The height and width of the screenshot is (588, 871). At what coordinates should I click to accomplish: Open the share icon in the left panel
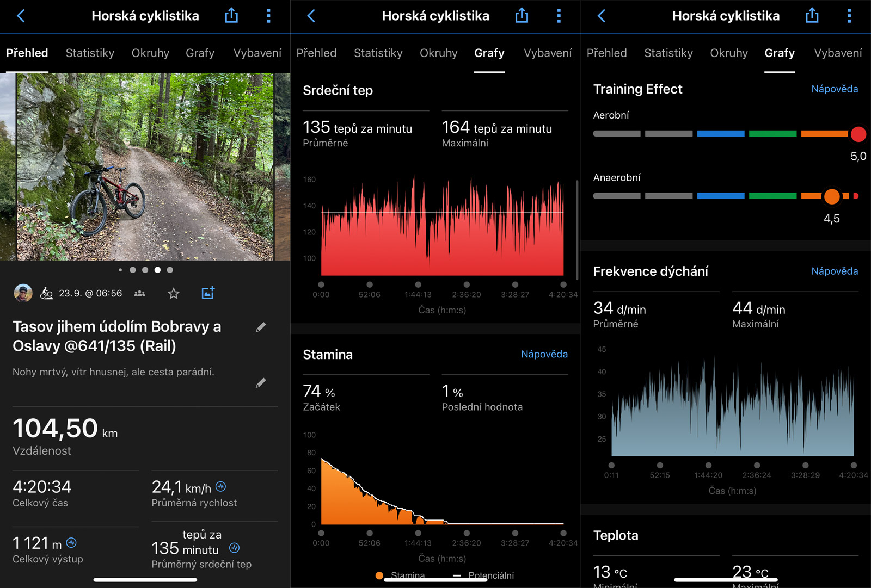231,16
